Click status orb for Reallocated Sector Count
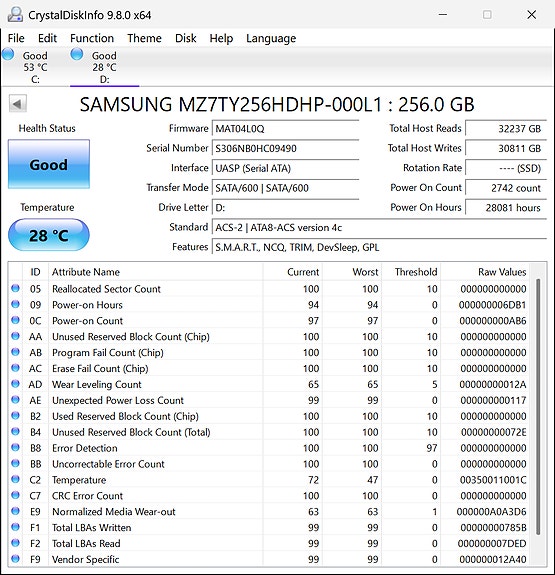Screen dimensions: 555x575 [x=15, y=288]
